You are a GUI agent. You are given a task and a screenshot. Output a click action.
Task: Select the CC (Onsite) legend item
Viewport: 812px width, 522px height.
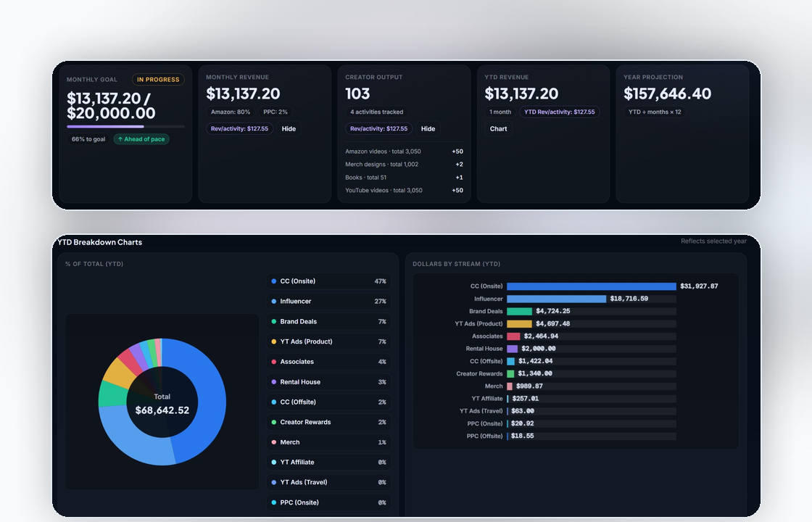click(x=329, y=281)
